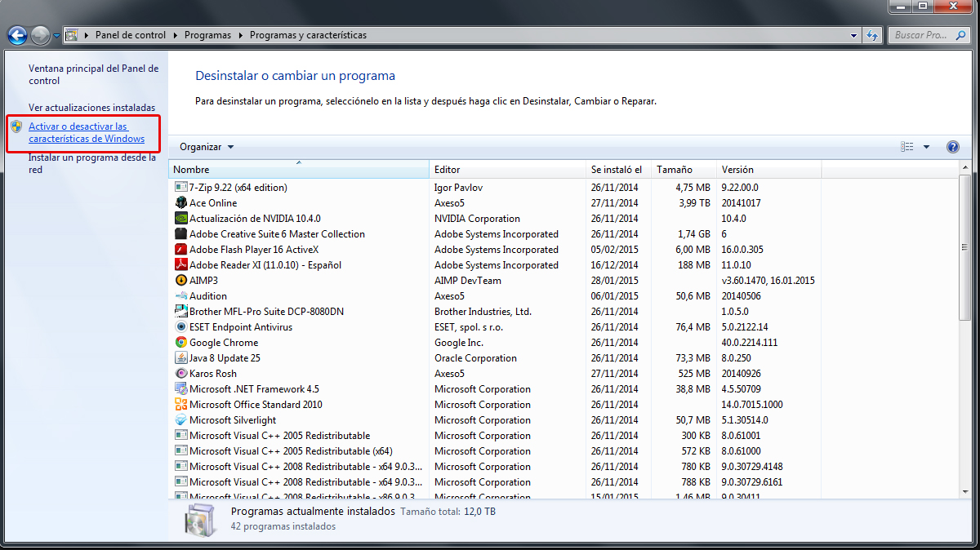Open the Organizar dropdown menu
The width and height of the screenshot is (980, 550).
pyautogui.click(x=207, y=147)
